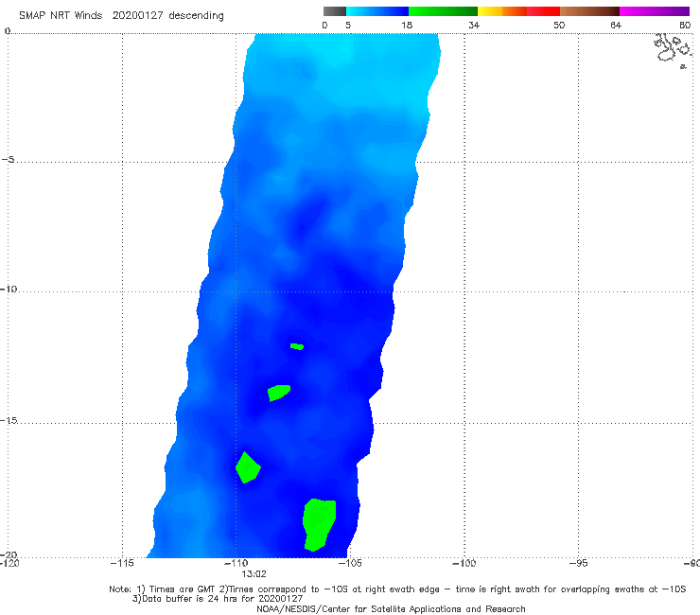Click the NOAA/NESDIS credit line
This screenshot has width=700, height=615.
[x=391, y=608]
